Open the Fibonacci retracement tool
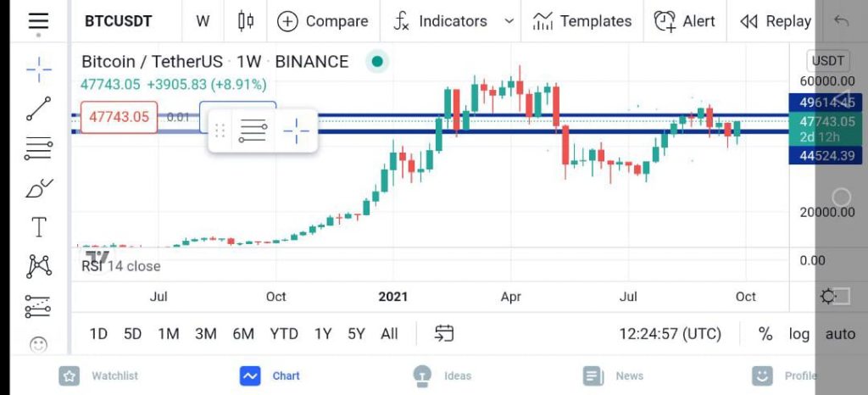Viewport: 868px width, 395px height. pos(39,149)
